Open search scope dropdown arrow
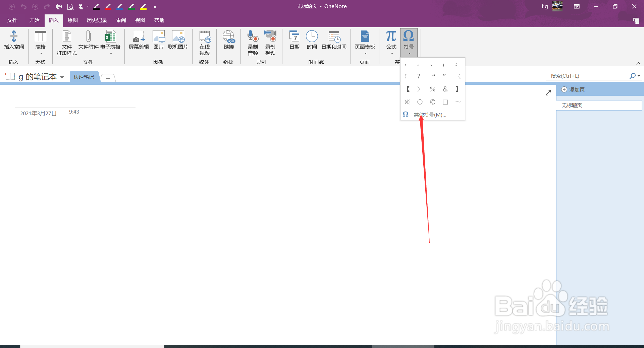This screenshot has height=348, width=644. (639, 76)
